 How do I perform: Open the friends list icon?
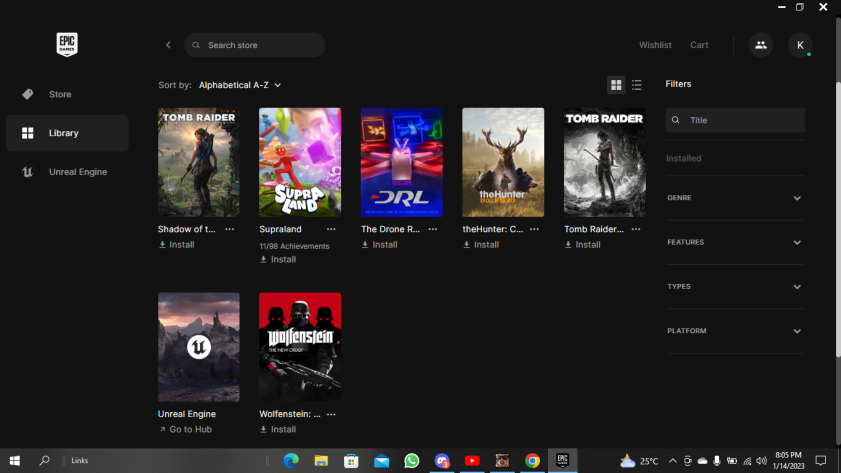click(x=761, y=45)
